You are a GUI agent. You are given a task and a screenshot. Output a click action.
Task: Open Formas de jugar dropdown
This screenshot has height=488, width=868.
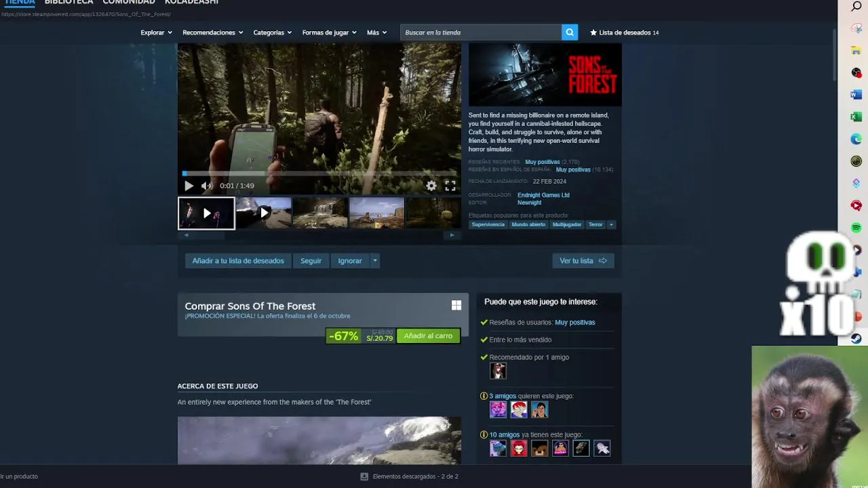click(330, 33)
